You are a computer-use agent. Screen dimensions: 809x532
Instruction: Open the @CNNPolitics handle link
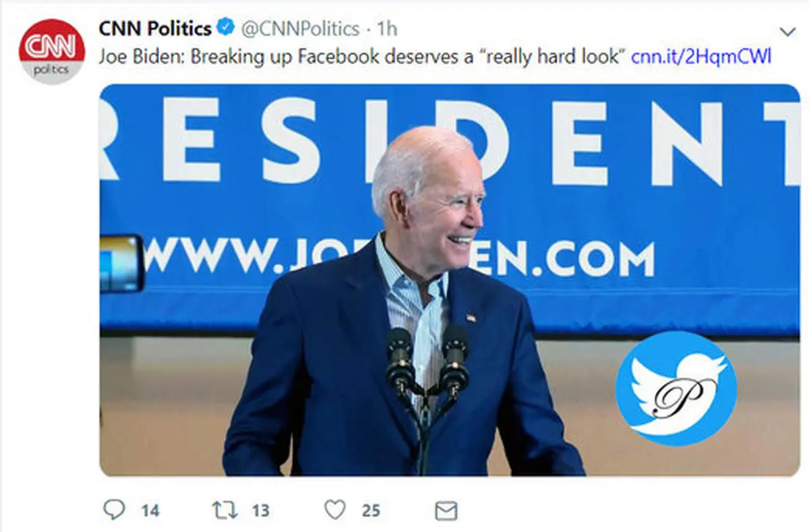click(x=300, y=29)
